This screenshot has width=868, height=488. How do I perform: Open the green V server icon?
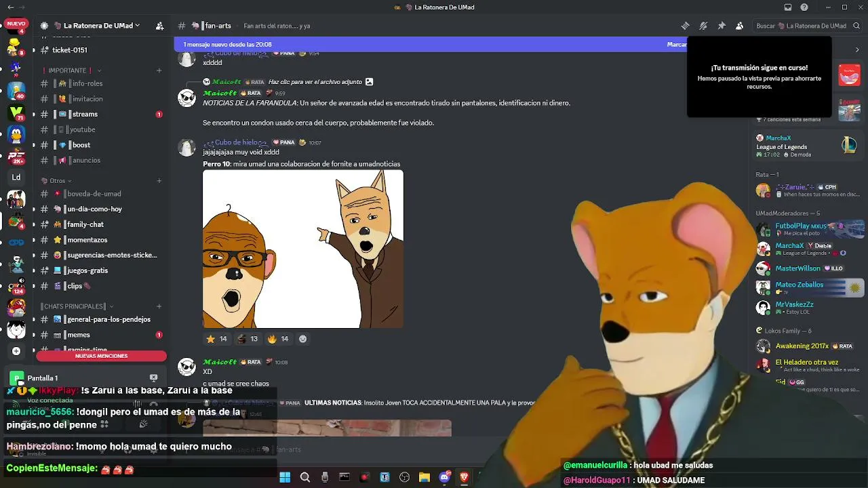pos(16,113)
